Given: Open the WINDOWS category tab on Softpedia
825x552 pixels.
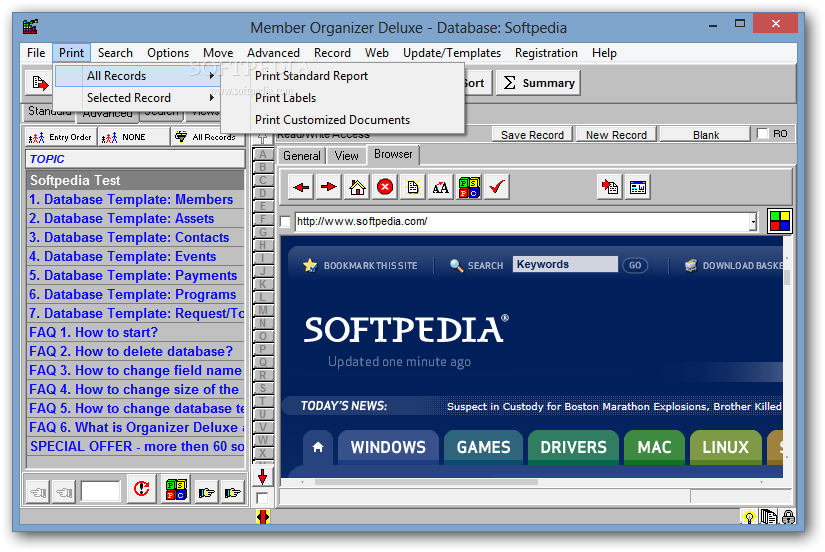Looking at the screenshot, I should [388, 447].
